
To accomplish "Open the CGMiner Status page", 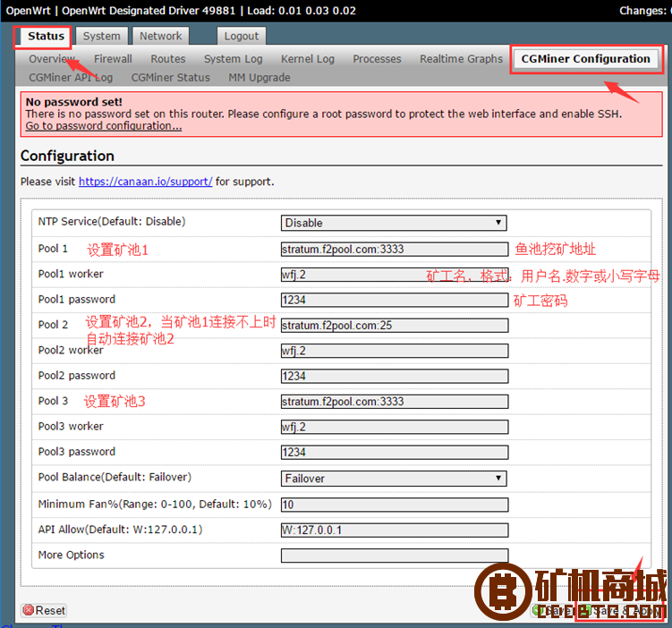I will point(171,78).
